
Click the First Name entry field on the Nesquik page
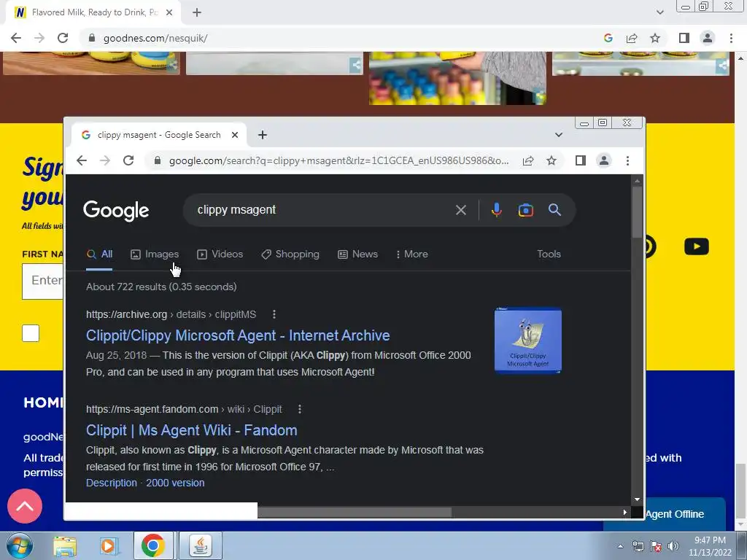[43, 281]
